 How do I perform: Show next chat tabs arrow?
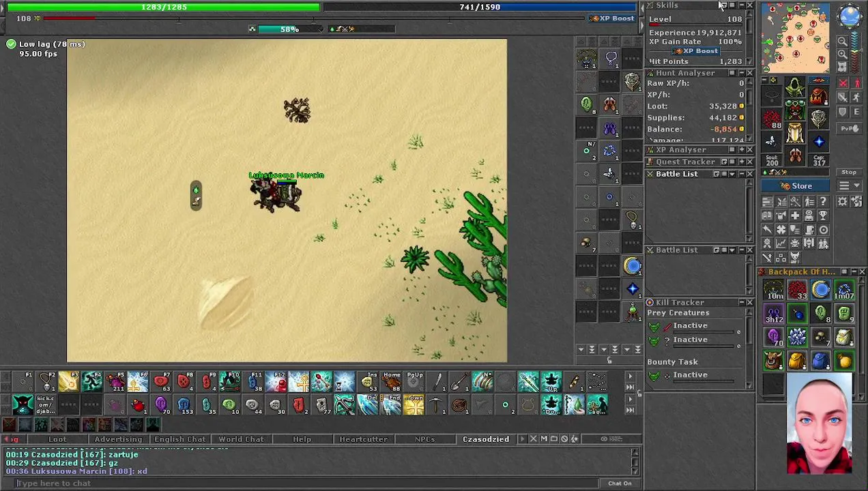click(522, 438)
